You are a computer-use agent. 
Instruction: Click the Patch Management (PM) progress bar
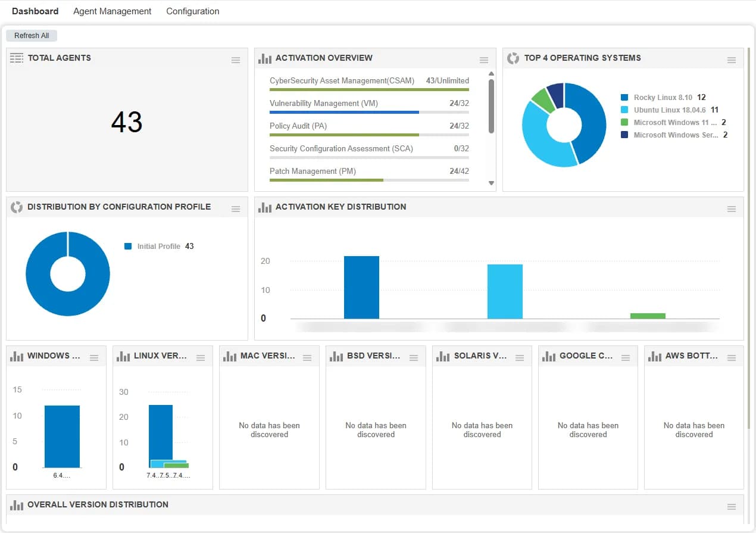point(369,180)
